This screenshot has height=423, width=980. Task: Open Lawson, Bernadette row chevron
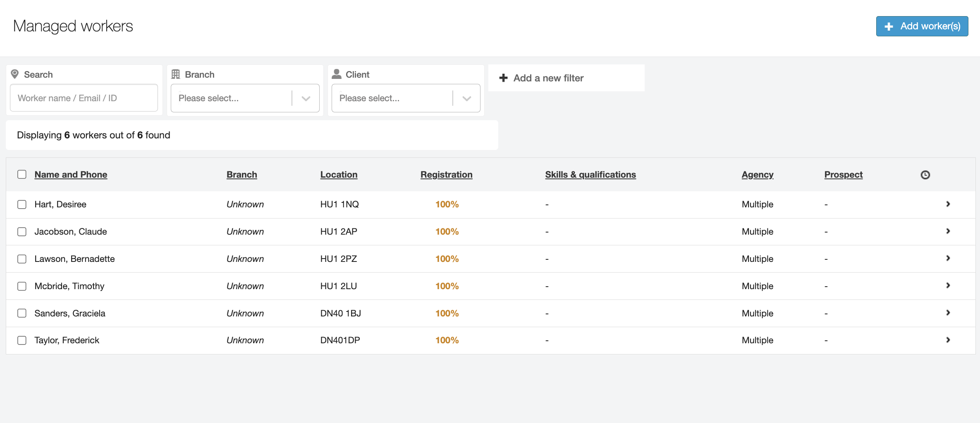(x=948, y=259)
